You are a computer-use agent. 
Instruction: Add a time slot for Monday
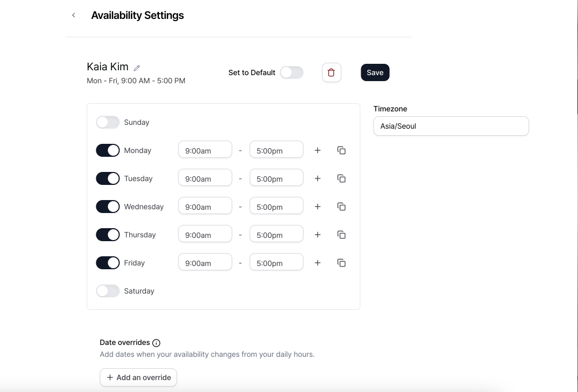pyautogui.click(x=317, y=150)
